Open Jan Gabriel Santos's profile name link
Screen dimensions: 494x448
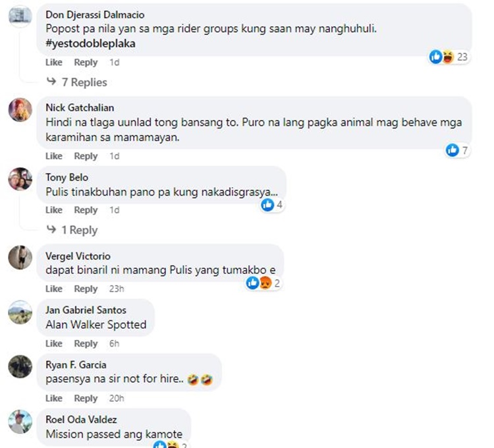[86, 310]
